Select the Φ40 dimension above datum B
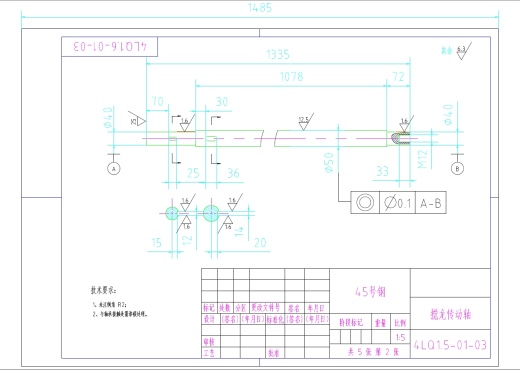The height and width of the screenshot is (370, 520). coord(448,115)
